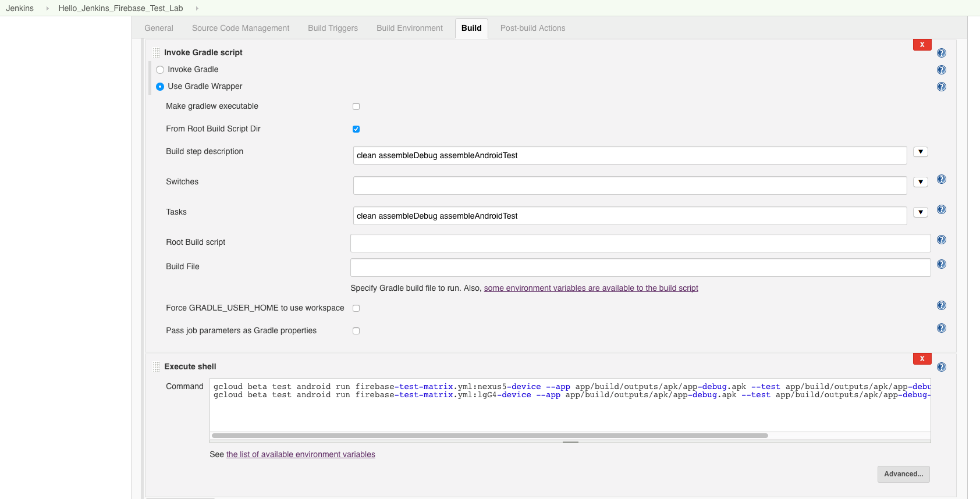Focus the Build step description input
The width and height of the screenshot is (980, 499).
tap(630, 155)
